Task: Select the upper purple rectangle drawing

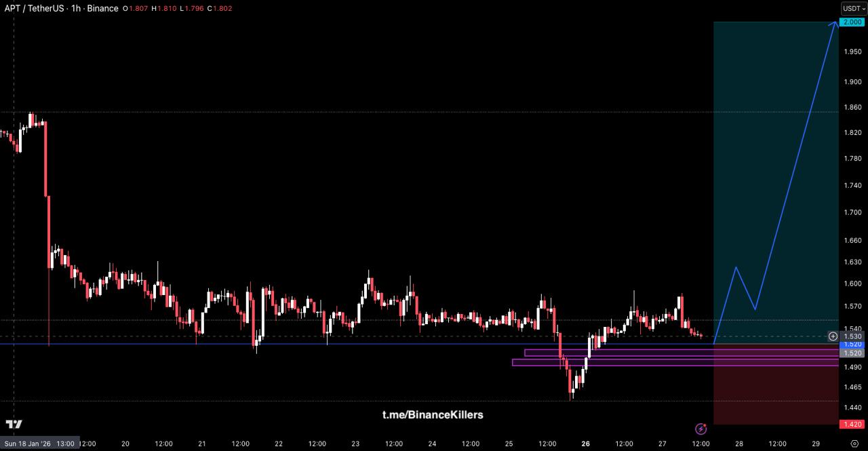Action: click(678, 353)
